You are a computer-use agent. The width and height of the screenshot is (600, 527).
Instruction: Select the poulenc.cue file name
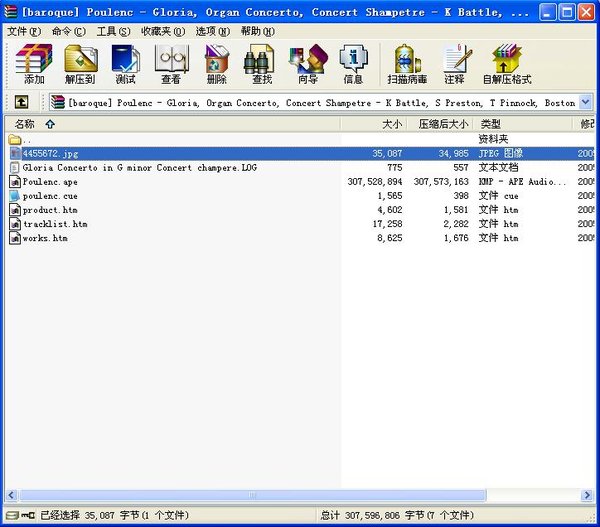[50, 196]
